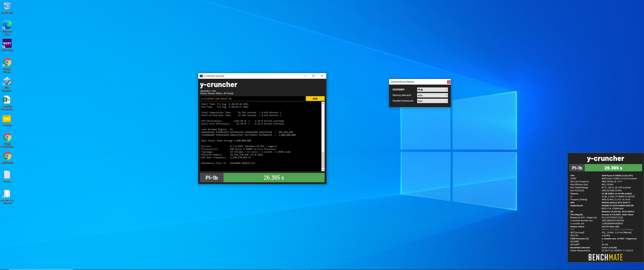
Task: Click the 'CPU Base Frequency' output line
Action: pyautogui.click(x=226, y=157)
